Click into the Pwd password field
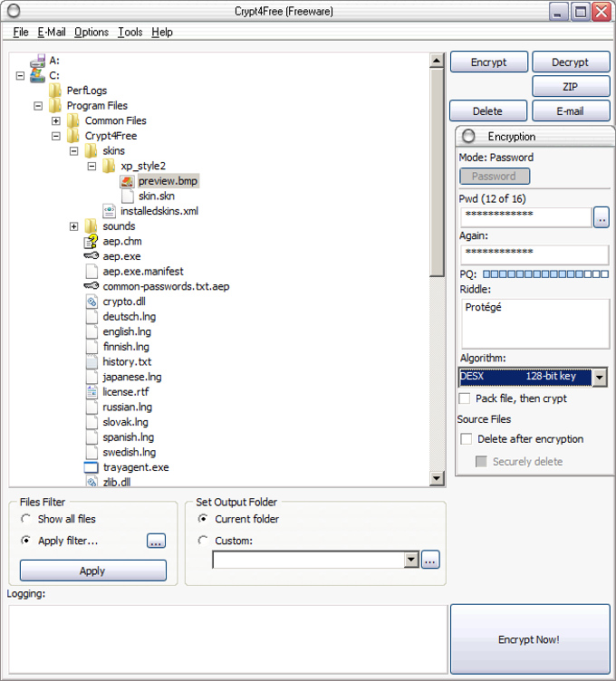 coord(526,216)
